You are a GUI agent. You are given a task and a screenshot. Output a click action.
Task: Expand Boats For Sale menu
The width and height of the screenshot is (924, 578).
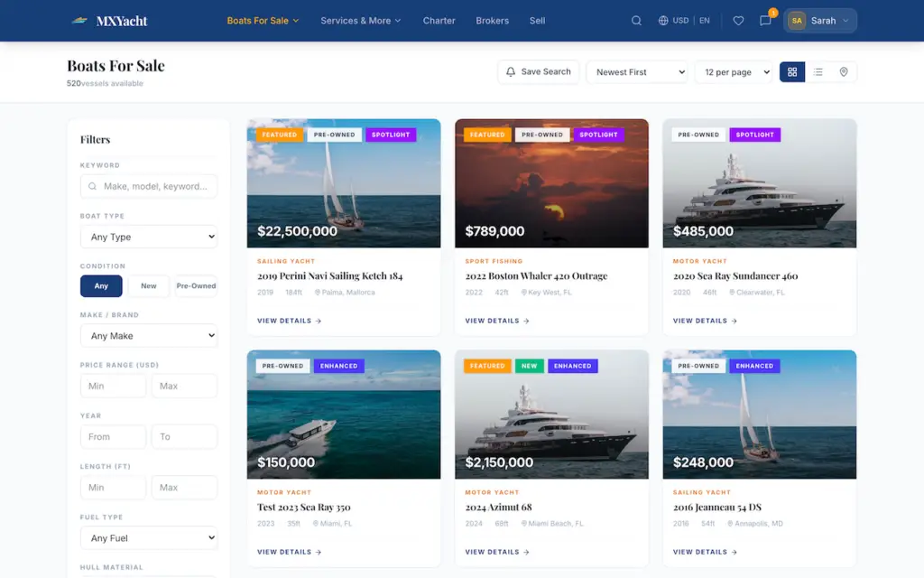263,21
